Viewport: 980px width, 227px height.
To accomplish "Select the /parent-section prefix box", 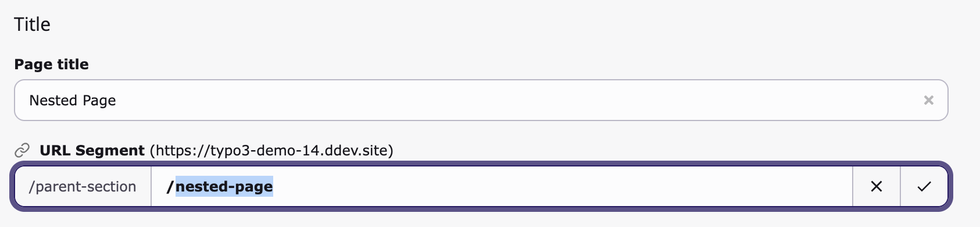I will pyautogui.click(x=83, y=186).
